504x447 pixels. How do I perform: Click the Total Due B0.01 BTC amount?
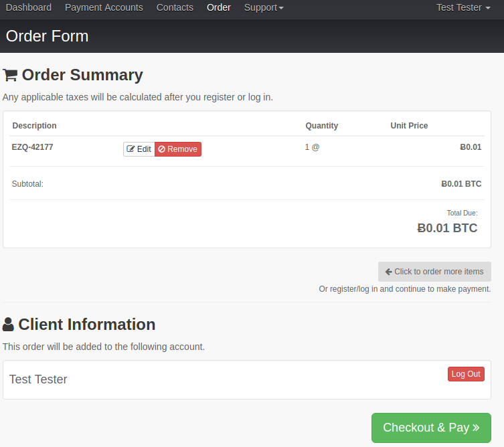click(x=447, y=228)
